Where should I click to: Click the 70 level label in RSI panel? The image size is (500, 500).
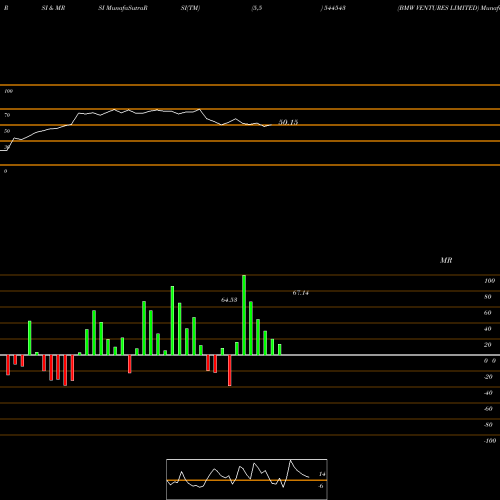(x=7, y=115)
